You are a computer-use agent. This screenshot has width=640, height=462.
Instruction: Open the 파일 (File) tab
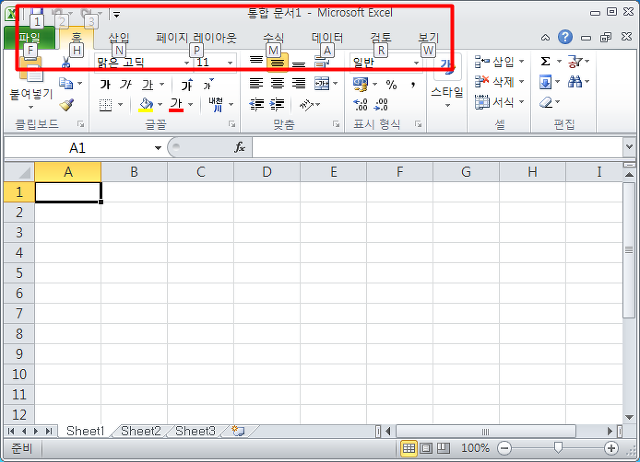pos(29,38)
